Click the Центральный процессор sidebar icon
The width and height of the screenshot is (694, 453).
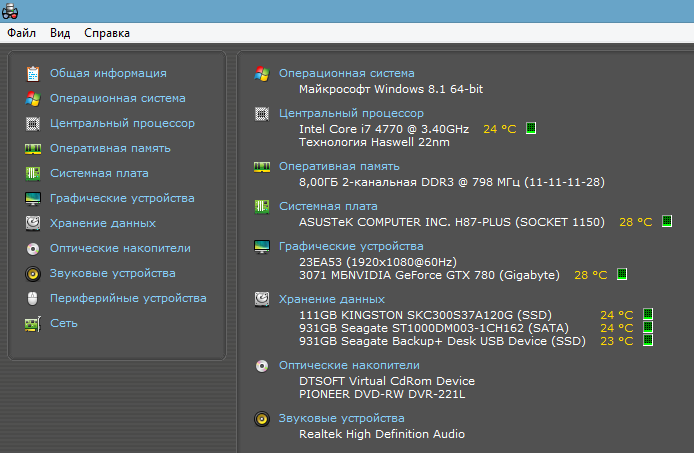(x=33, y=124)
